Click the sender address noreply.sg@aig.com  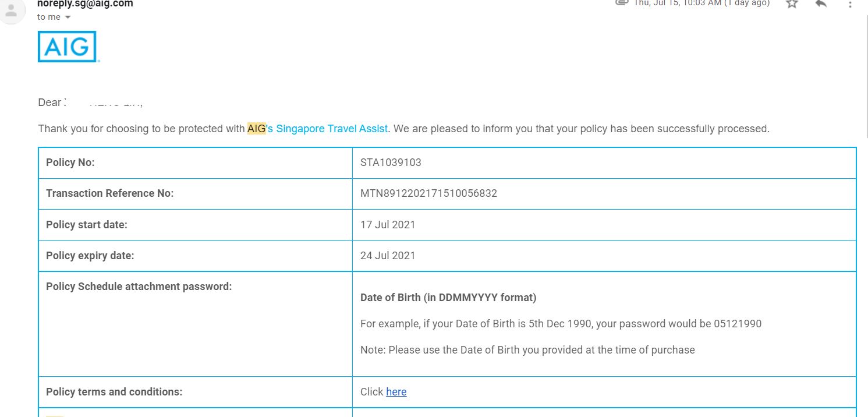click(85, 4)
